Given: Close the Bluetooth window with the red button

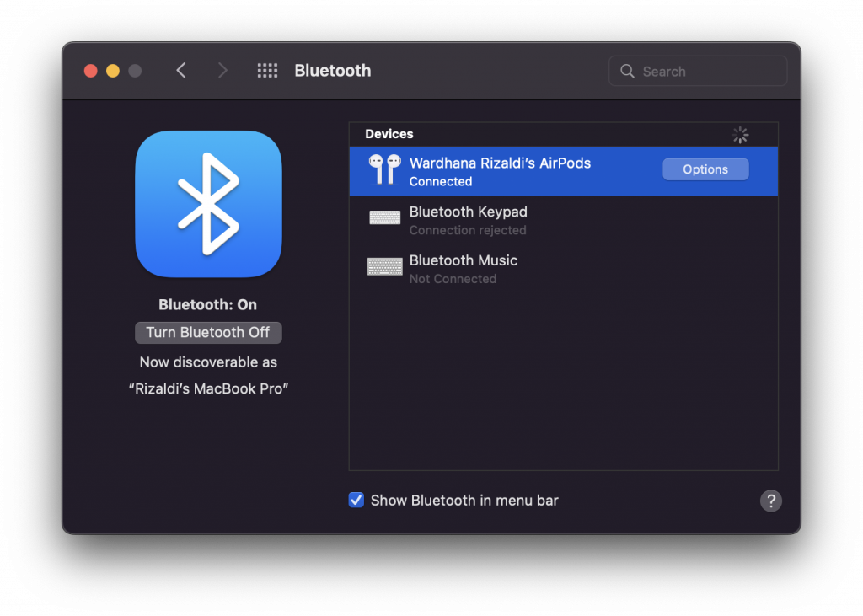Looking at the screenshot, I should 91,71.
